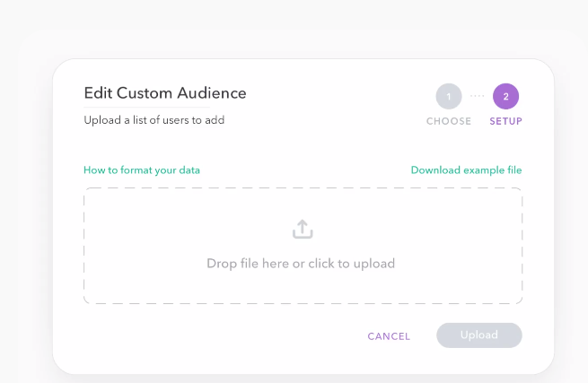Select the purple step 2 circle

point(505,96)
